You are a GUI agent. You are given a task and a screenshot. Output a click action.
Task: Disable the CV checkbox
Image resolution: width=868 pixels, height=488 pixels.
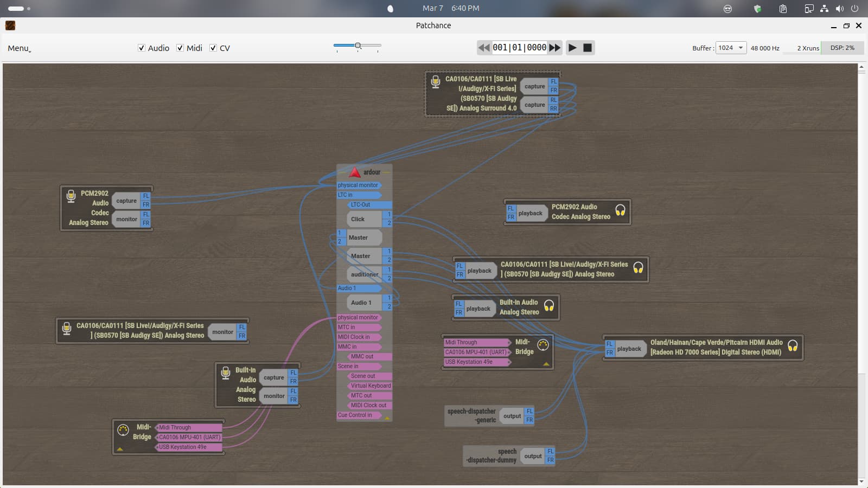click(x=213, y=48)
